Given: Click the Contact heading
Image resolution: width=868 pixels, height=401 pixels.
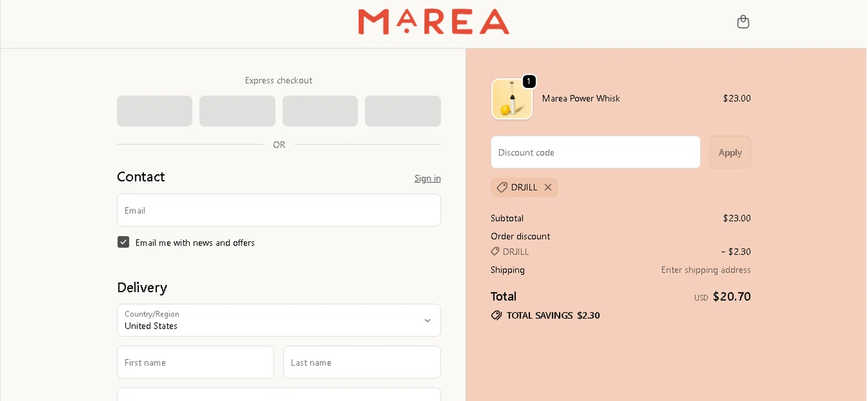Looking at the screenshot, I should tap(141, 176).
